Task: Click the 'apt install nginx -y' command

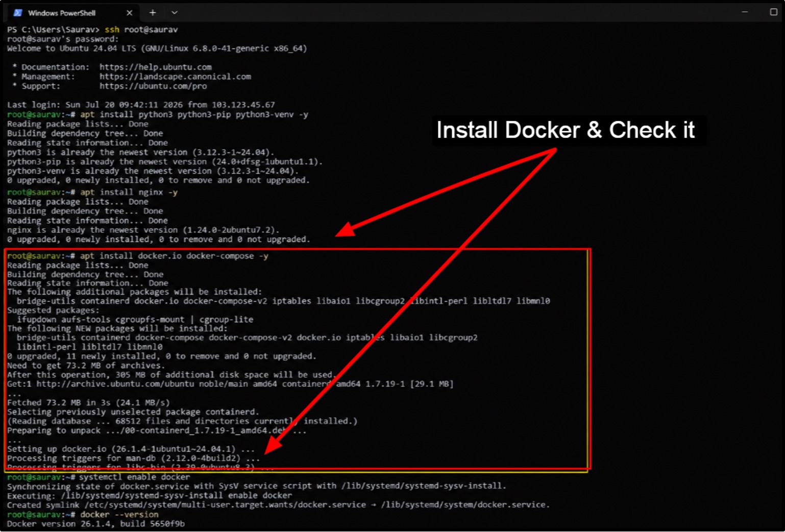Action: click(x=129, y=192)
